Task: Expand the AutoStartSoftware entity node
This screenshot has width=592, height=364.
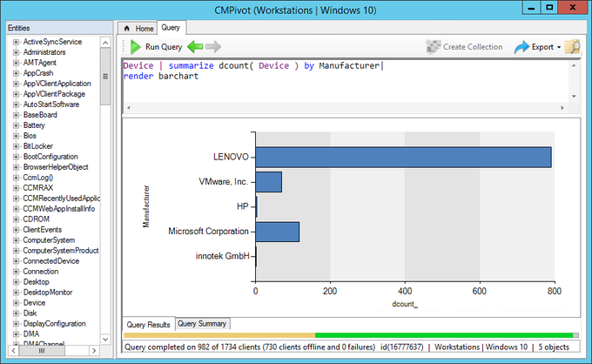Action: pos(16,104)
